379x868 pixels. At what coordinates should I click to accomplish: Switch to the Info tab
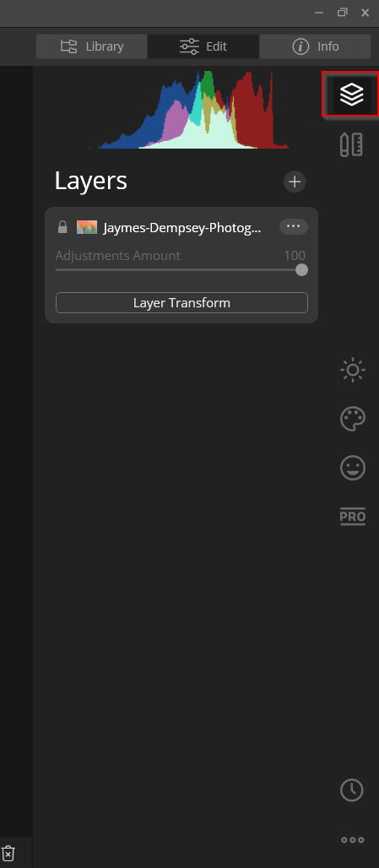(315, 46)
